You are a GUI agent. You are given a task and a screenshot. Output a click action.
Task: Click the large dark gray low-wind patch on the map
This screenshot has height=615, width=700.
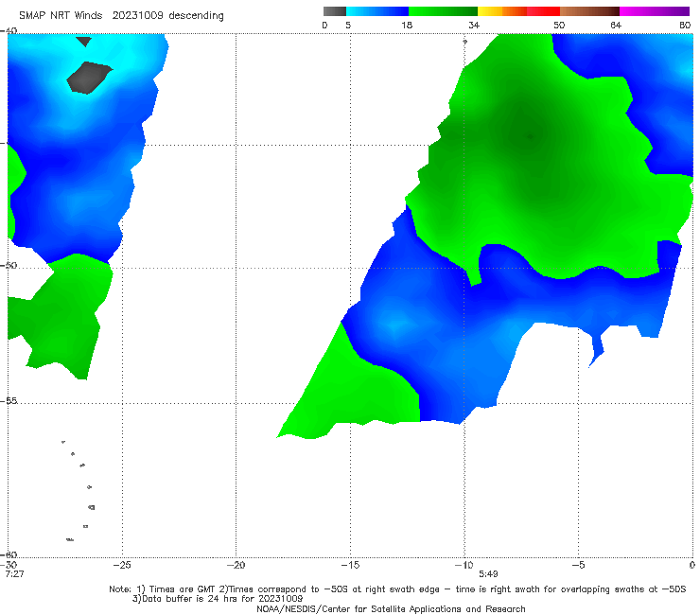[88, 79]
